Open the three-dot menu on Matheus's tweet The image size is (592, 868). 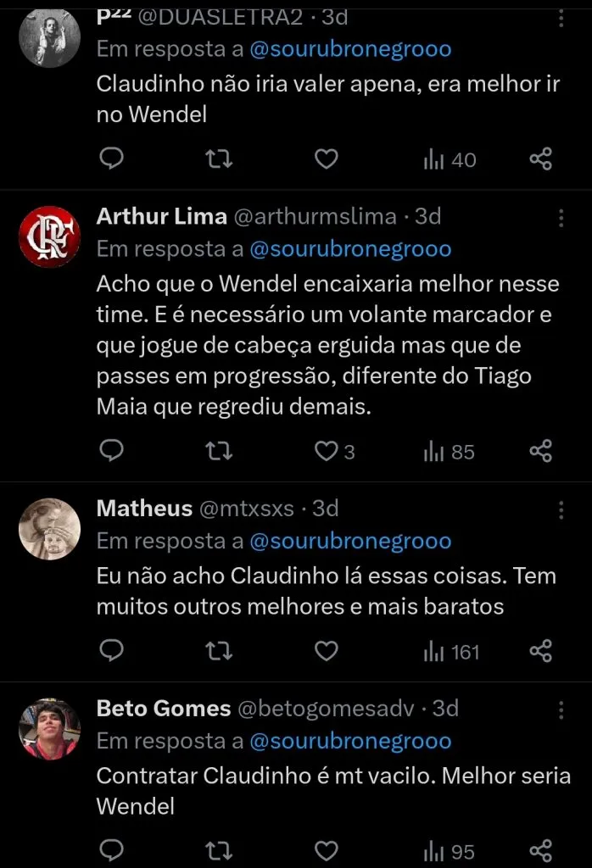click(561, 509)
